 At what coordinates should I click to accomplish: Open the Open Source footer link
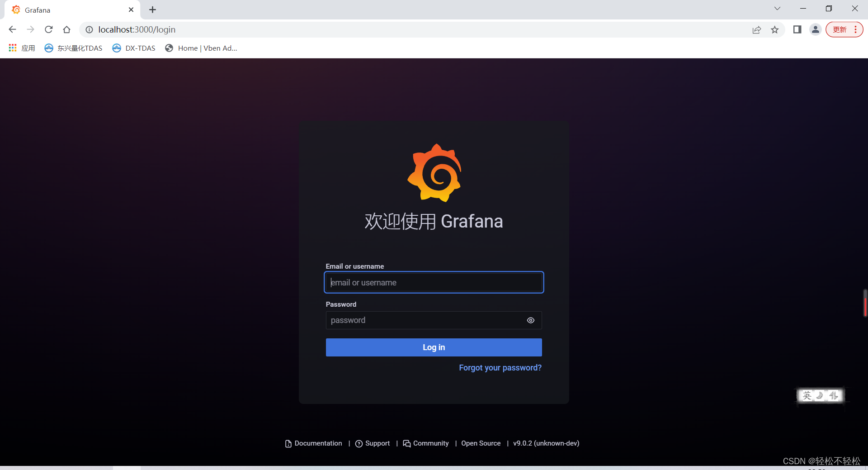pos(481,443)
